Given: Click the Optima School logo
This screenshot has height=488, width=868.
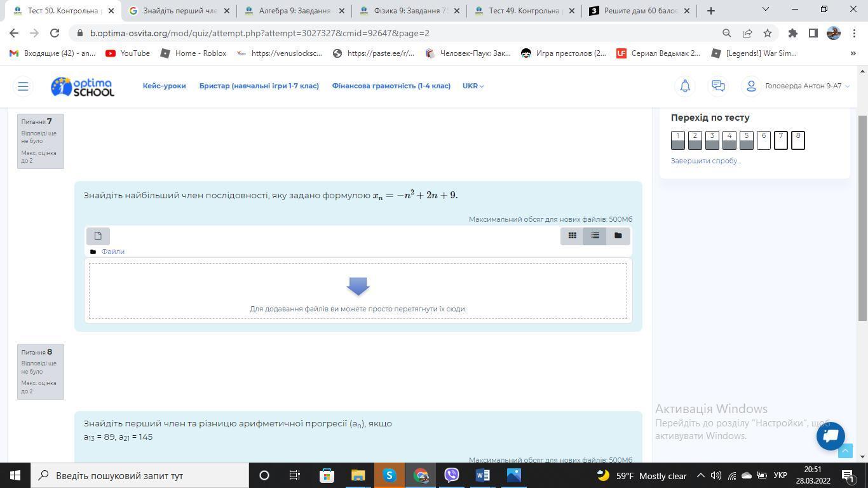Looking at the screenshot, I should point(83,86).
